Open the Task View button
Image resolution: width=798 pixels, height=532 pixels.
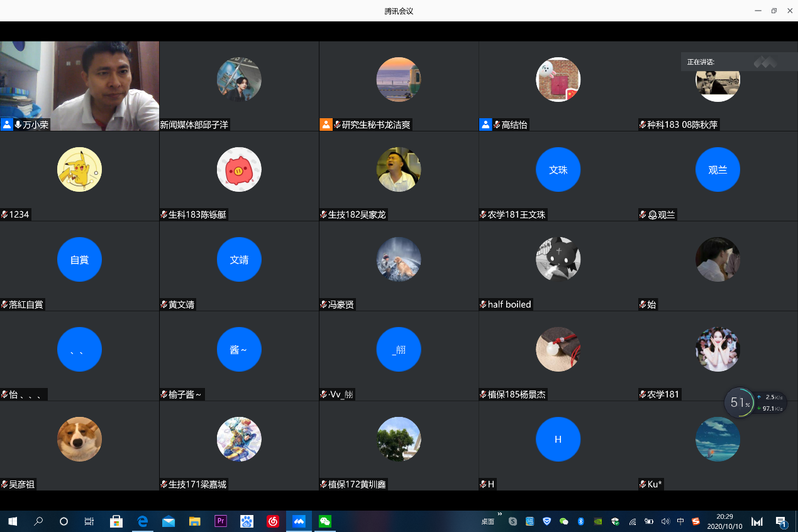(89, 521)
